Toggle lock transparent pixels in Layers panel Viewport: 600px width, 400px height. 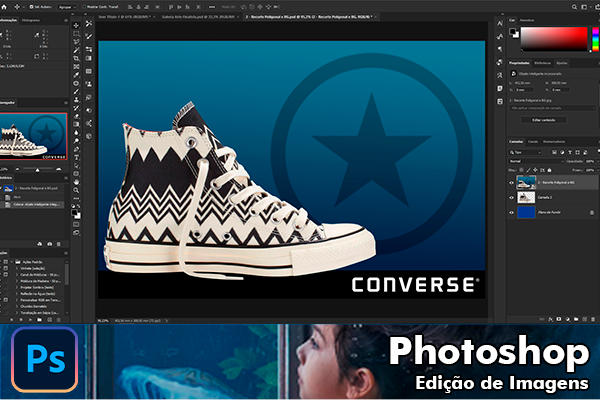tap(521, 170)
